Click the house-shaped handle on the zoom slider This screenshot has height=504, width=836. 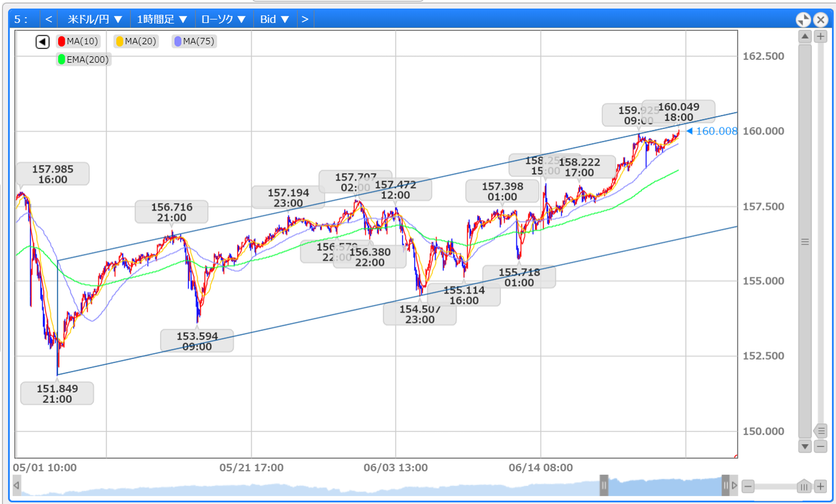tap(803, 486)
